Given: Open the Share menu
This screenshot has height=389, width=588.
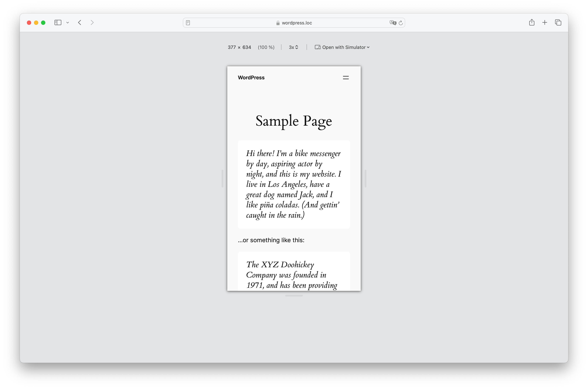Looking at the screenshot, I should point(532,22).
